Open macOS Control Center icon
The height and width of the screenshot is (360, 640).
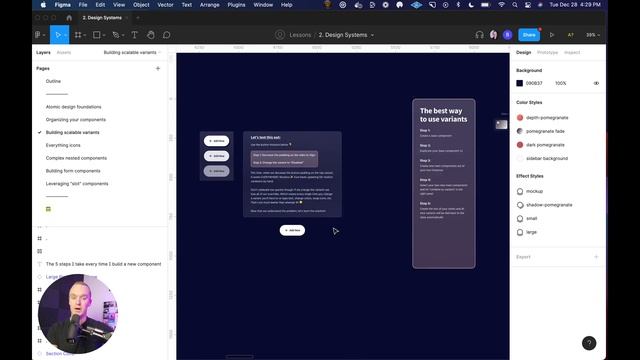pyautogui.click(x=528, y=5)
